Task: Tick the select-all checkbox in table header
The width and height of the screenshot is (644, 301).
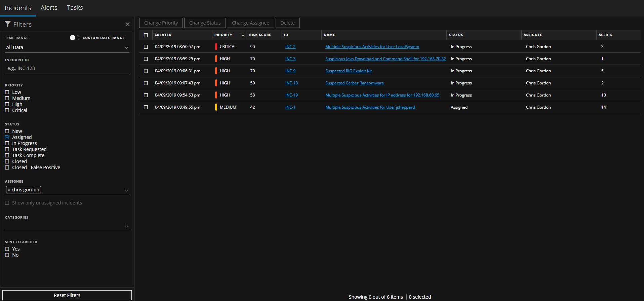Action: pos(146,35)
